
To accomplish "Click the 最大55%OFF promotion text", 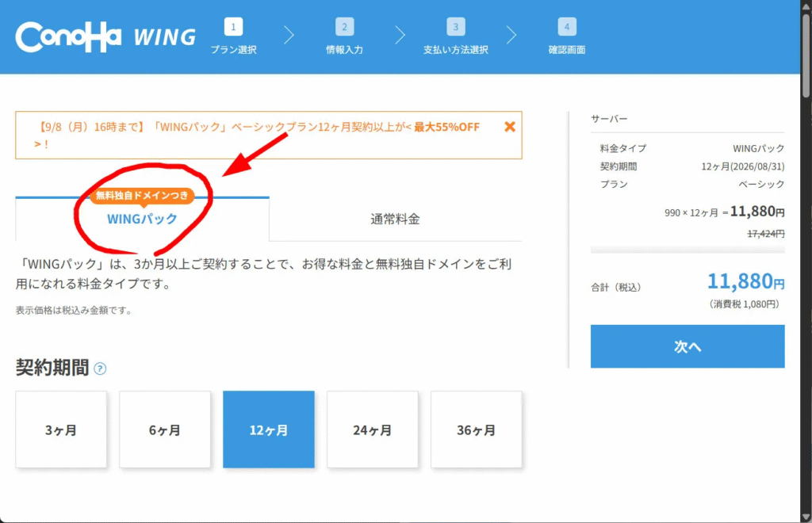I will [447, 127].
